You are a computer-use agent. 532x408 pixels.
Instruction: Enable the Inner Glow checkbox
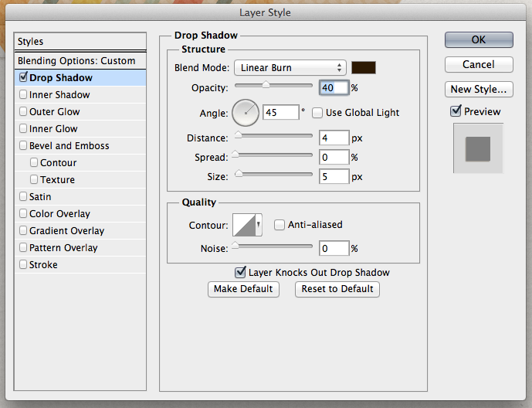(23, 128)
